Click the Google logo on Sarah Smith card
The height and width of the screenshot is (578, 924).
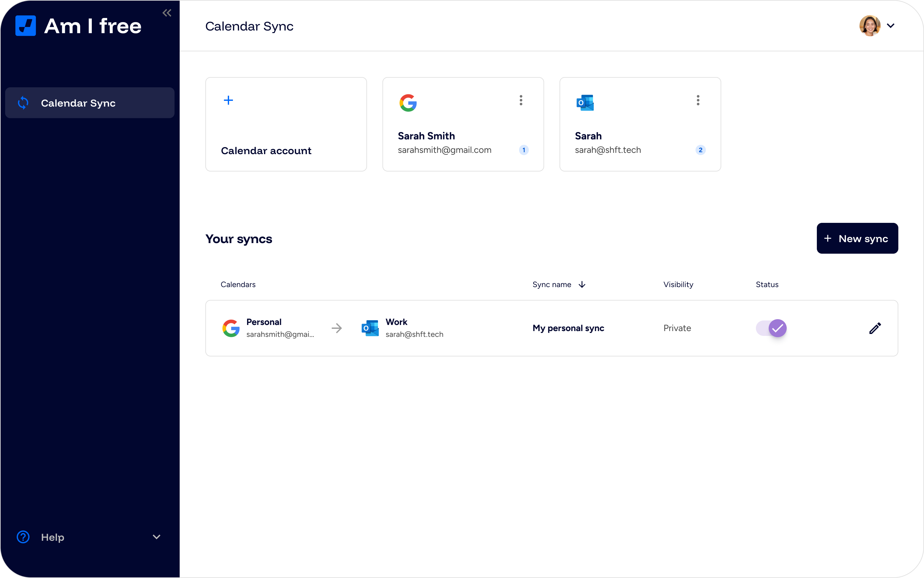click(x=408, y=103)
